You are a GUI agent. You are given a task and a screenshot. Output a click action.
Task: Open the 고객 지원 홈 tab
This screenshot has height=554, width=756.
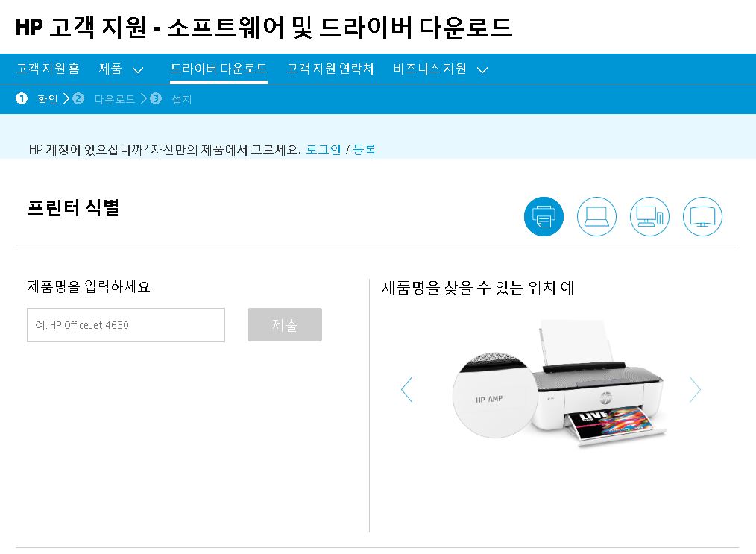[x=48, y=69]
